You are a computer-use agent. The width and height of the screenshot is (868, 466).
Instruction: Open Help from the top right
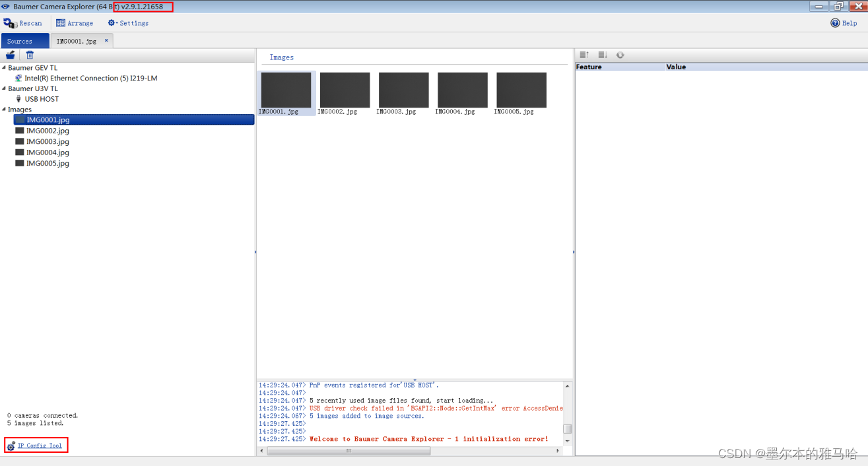coord(844,23)
